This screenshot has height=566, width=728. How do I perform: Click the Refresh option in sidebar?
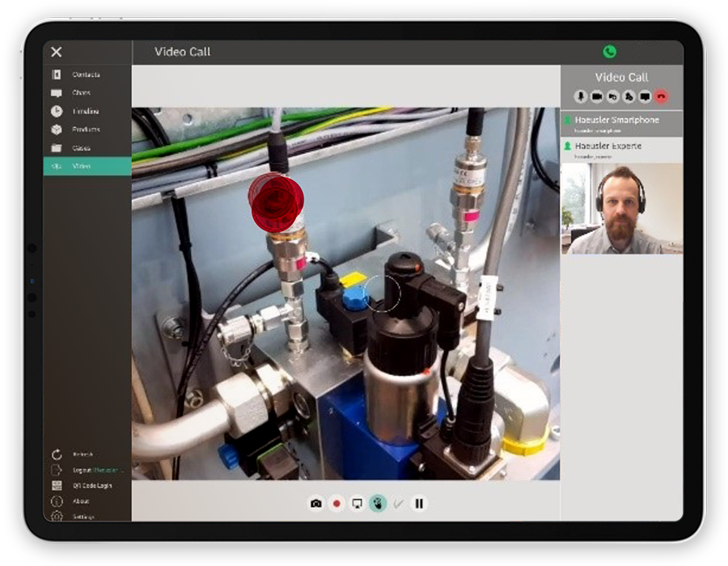point(83,454)
